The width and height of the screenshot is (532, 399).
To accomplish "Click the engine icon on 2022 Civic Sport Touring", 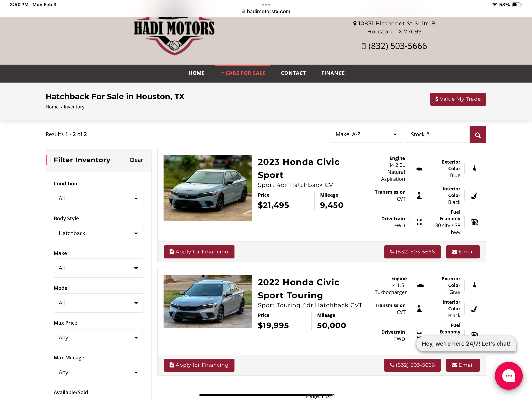I will pyautogui.click(x=420, y=286).
